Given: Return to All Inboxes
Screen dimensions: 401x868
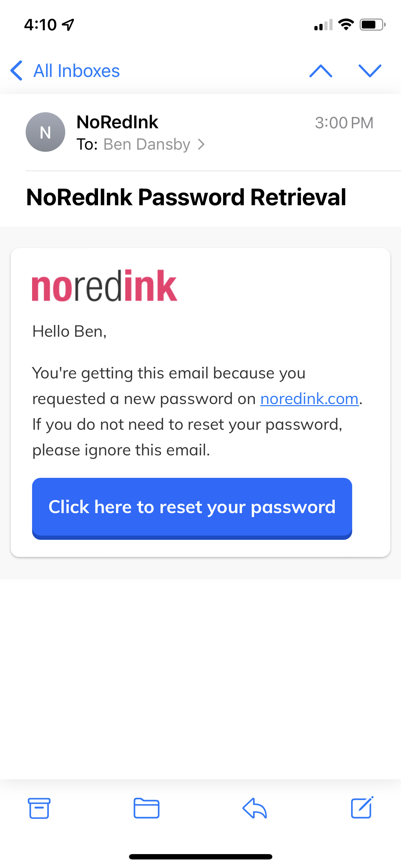Looking at the screenshot, I should coord(76,71).
